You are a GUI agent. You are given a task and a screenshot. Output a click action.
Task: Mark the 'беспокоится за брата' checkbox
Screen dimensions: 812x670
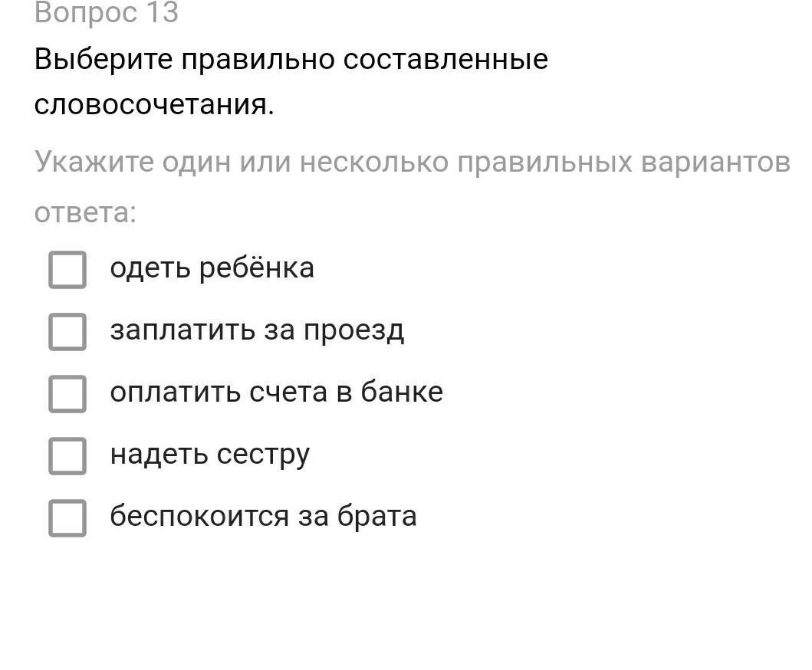tap(67, 517)
